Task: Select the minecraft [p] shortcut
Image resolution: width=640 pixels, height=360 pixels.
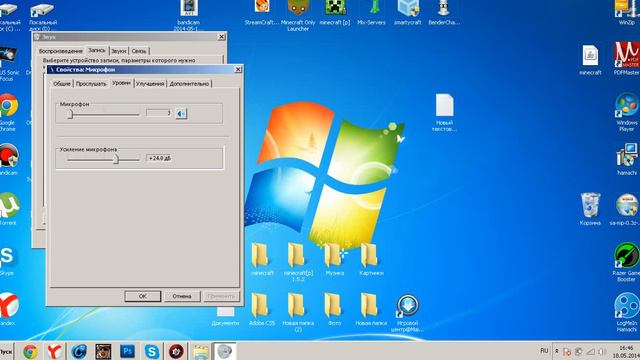Action: 335,13
